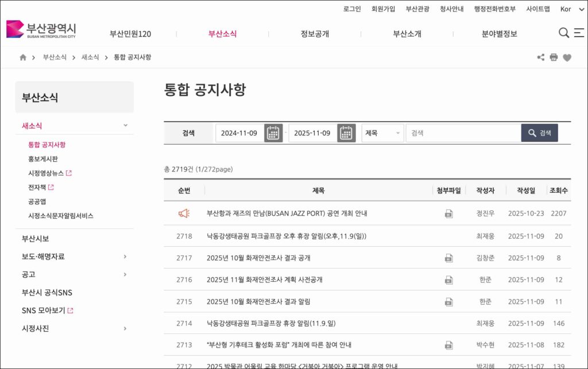Click the print page icon
The height and width of the screenshot is (369, 588).
(554, 57)
